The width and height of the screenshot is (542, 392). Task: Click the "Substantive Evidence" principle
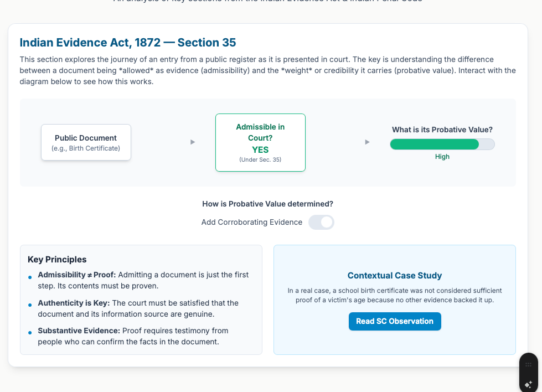coord(79,331)
